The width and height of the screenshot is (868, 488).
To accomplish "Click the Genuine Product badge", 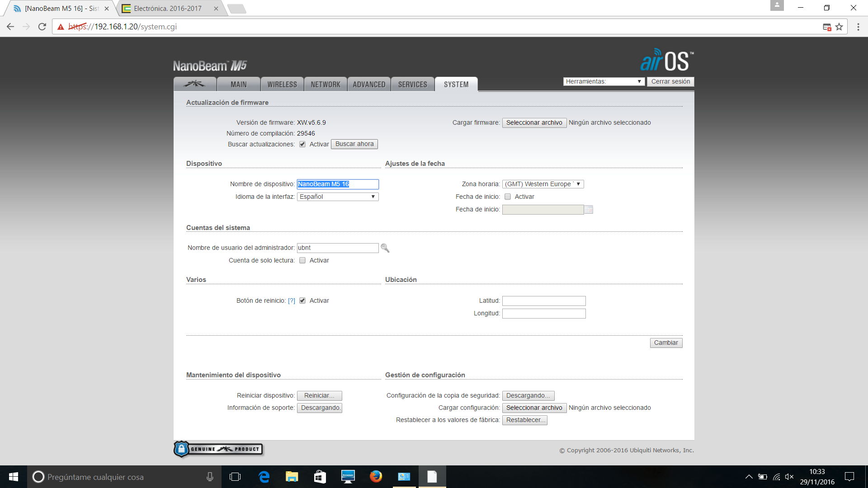I will point(218,449).
